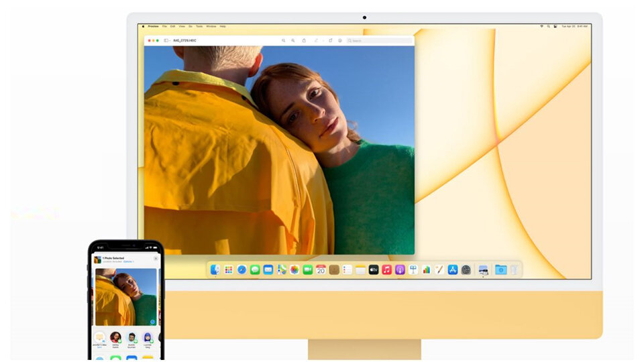
Task: Close the iPhone share sheet
Action: point(156,259)
